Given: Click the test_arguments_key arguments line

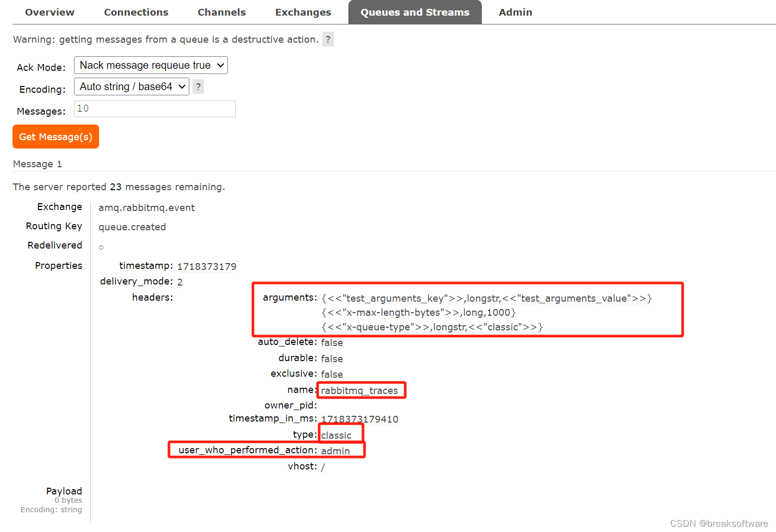Looking at the screenshot, I should click(487, 298).
